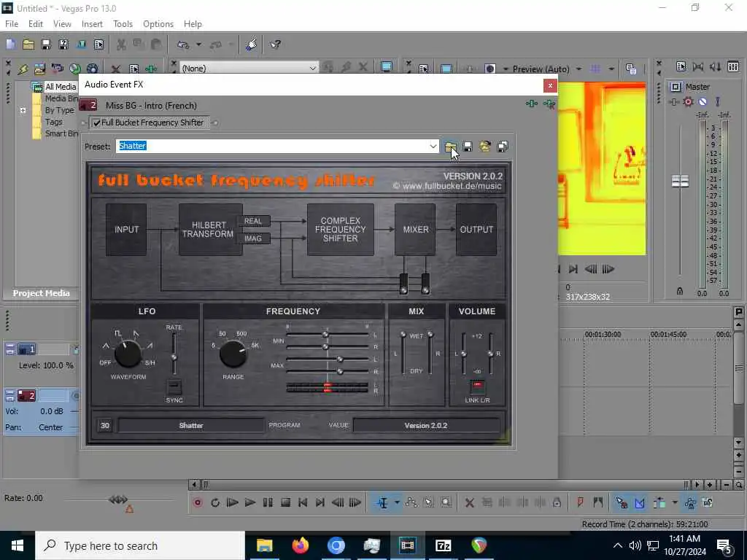Viewport: 747px width, 560px height.
Task: Open the Undo history dropdown arrow
Action: click(198, 44)
